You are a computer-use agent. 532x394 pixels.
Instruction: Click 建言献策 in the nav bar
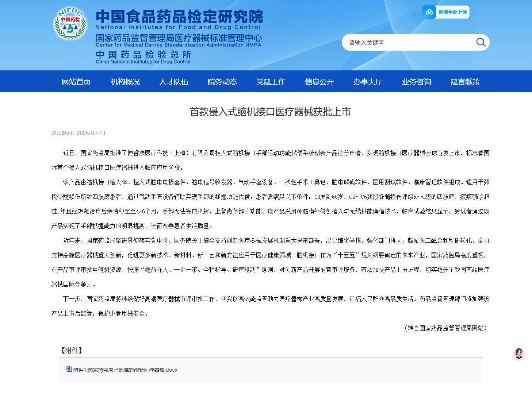[465, 82]
